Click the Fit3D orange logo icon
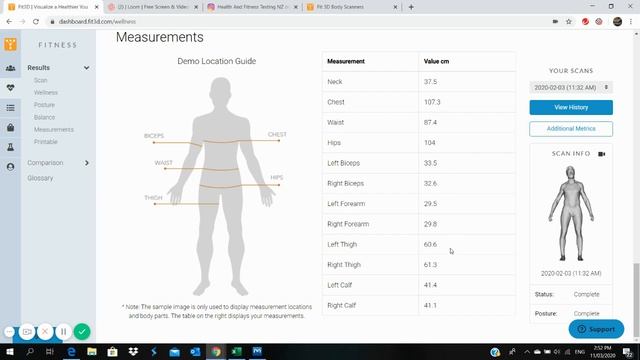Screen dimensions: 640x360 11,44
